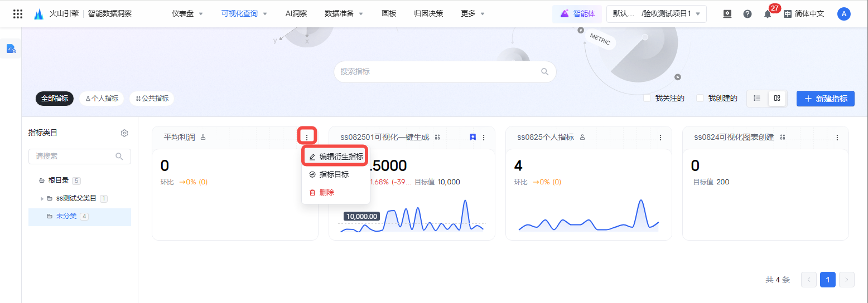Switch language via 简体中文
This screenshot has height=303, width=868.
click(x=809, y=14)
